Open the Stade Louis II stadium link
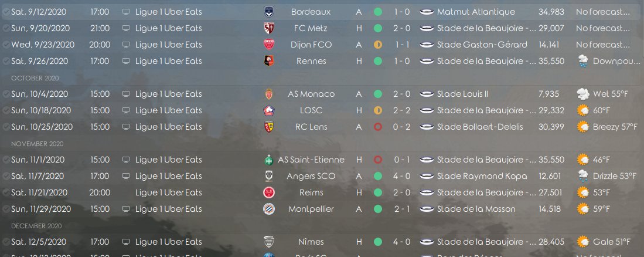Viewport: 644px width, 257px height. click(462, 94)
